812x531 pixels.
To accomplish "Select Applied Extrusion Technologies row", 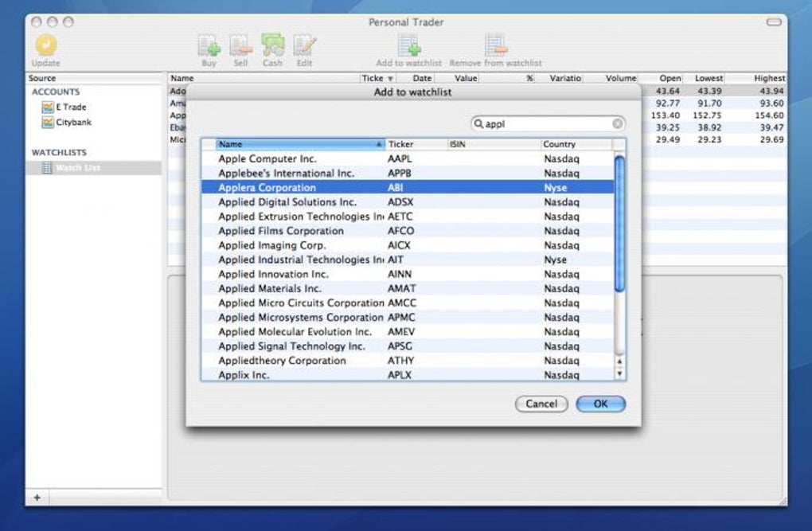I will [407, 217].
